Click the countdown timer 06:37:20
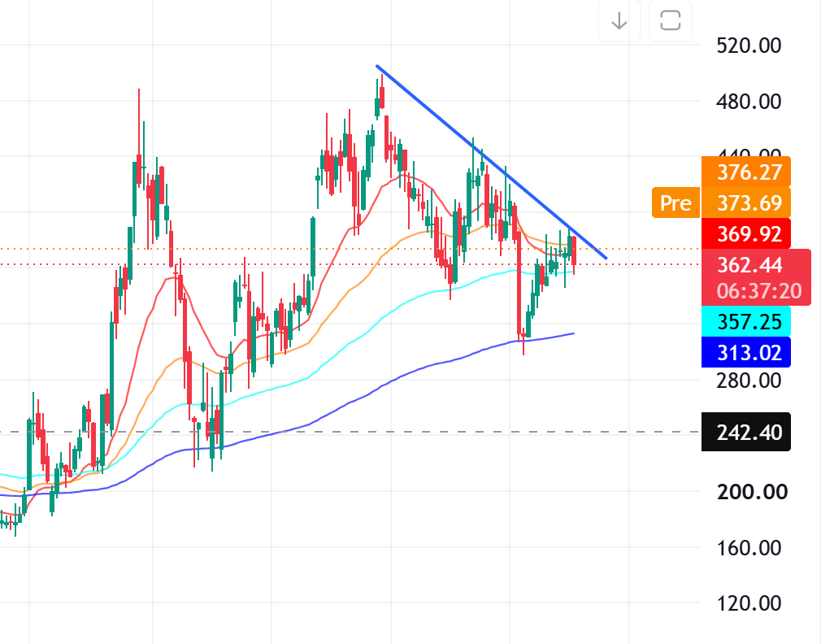This screenshot has height=644, width=821. pyautogui.click(x=758, y=291)
